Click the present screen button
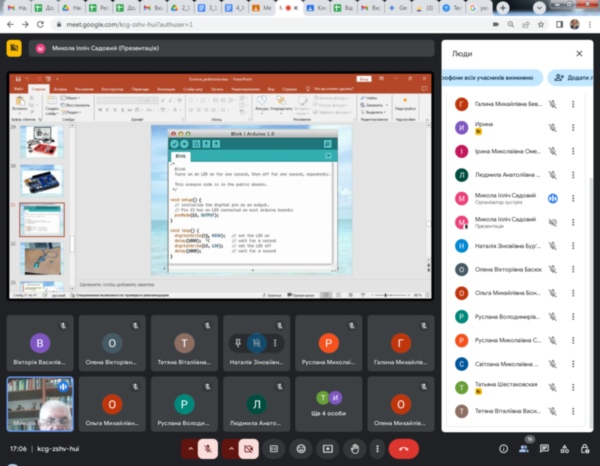 (x=328, y=449)
